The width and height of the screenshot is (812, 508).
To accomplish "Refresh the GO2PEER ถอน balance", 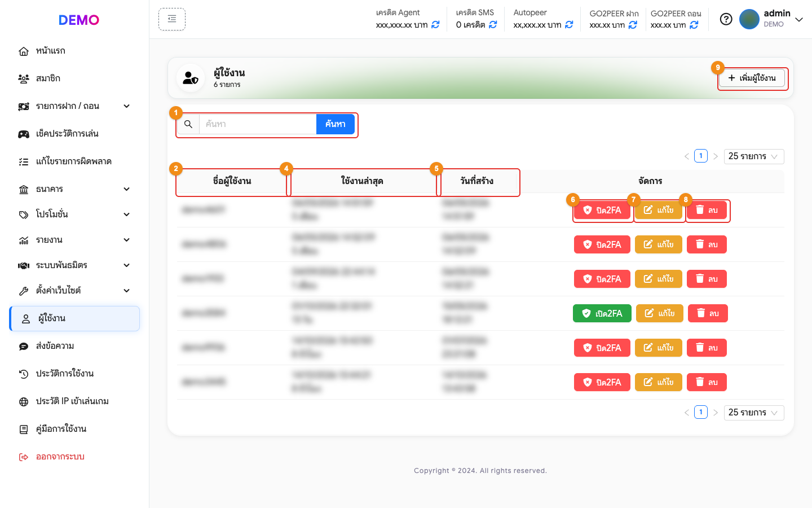I will [x=694, y=25].
